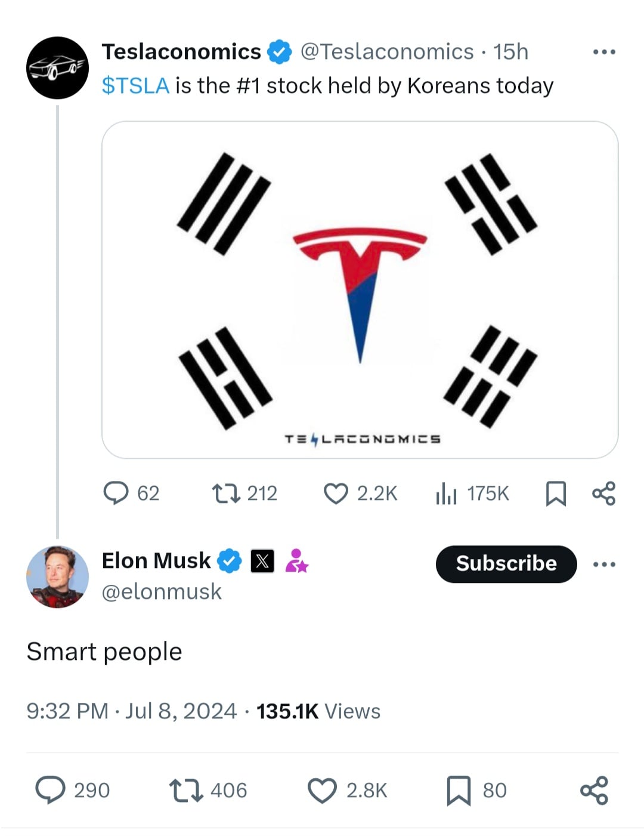
Task: Share Elon Musk's Smart people post
Action: tap(594, 791)
